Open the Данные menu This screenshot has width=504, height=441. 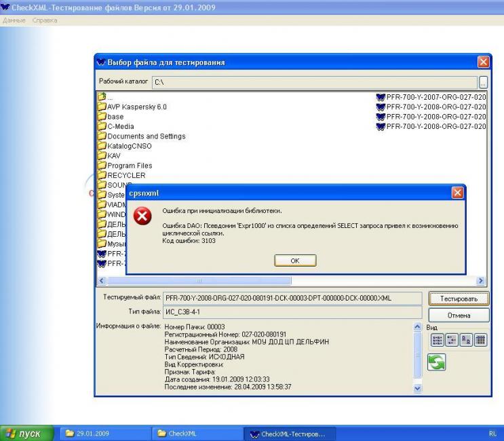14,20
